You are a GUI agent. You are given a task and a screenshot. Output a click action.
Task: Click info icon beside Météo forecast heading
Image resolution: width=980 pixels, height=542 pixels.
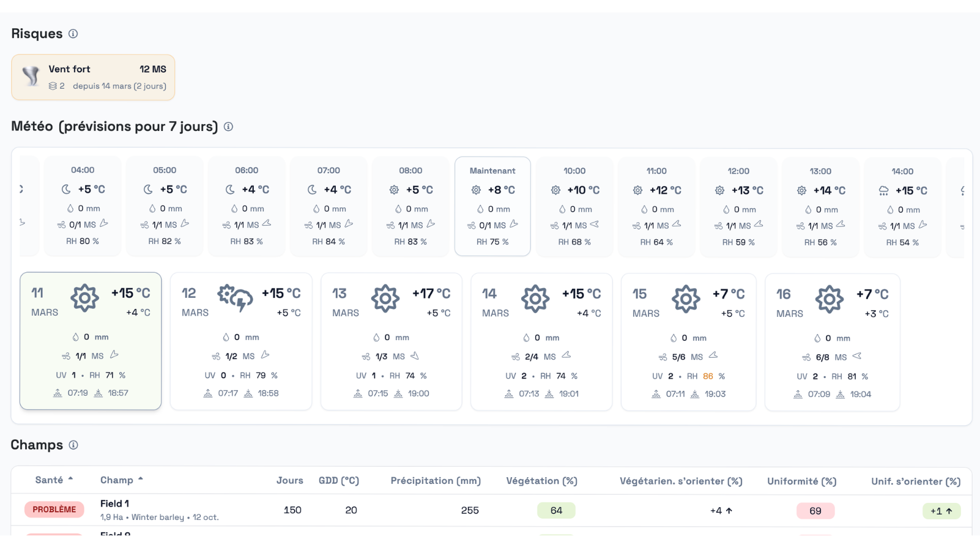coord(228,127)
